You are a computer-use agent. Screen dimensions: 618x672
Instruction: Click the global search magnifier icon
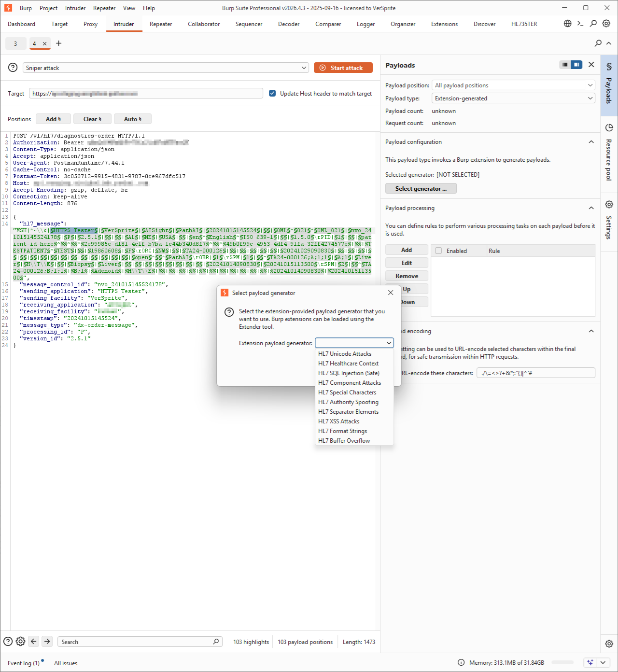tap(593, 23)
